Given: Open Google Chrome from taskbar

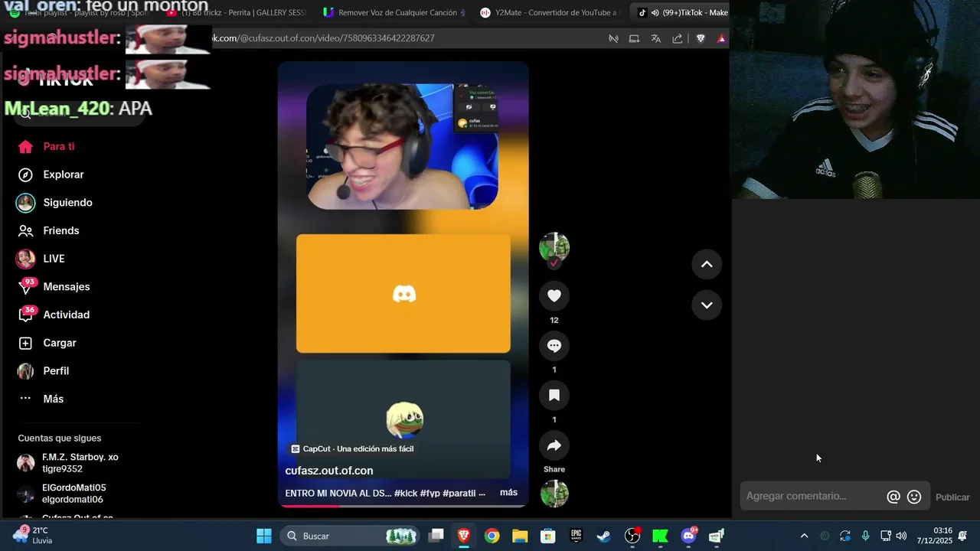Looking at the screenshot, I should tap(492, 536).
